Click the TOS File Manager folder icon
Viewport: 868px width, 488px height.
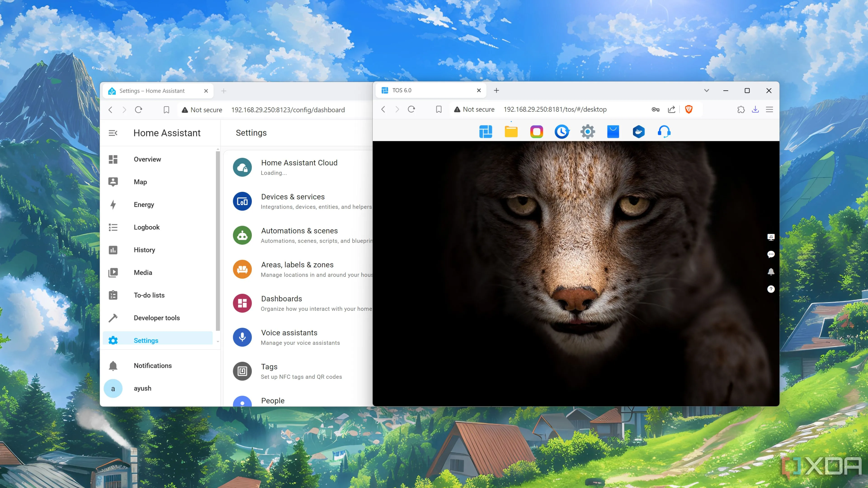(x=511, y=131)
